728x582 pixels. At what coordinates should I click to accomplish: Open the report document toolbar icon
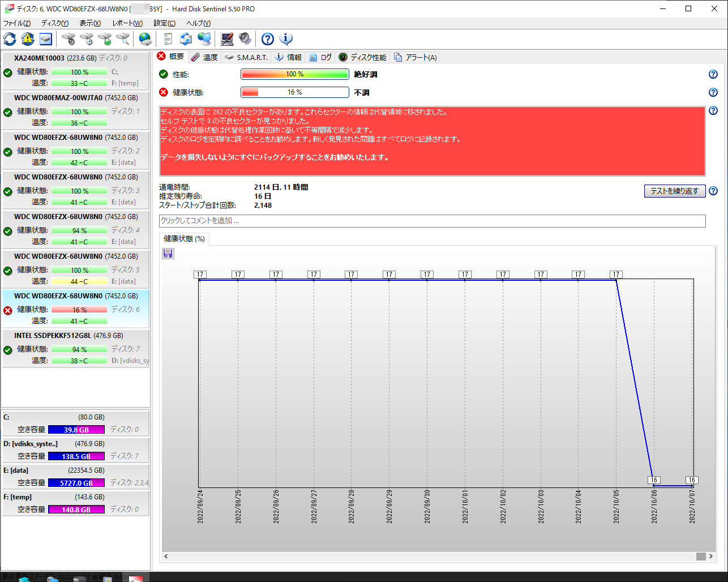pos(168,38)
